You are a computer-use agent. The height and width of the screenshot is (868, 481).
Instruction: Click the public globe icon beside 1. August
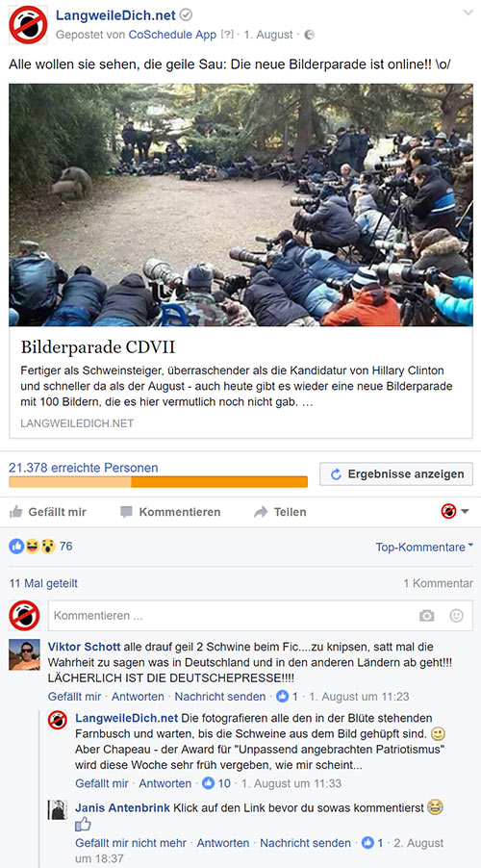pyautogui.click(x=310, y=35)
